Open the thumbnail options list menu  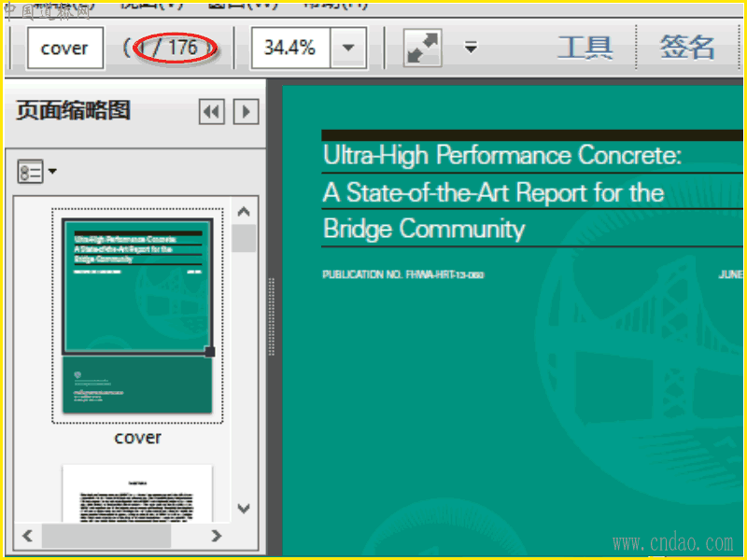(x=36, y=172)
